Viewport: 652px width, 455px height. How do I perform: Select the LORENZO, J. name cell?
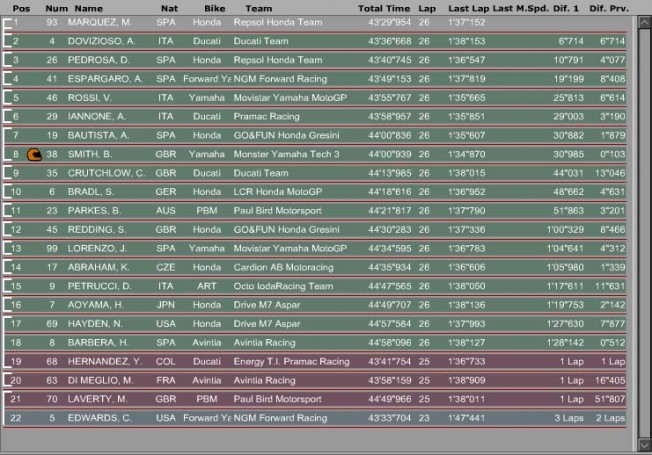(x=97, y=248)
